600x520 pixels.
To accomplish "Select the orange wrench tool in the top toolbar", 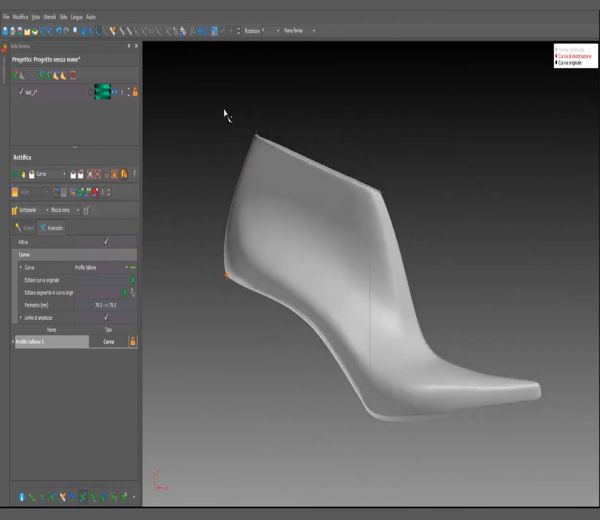I will point(112,31).
